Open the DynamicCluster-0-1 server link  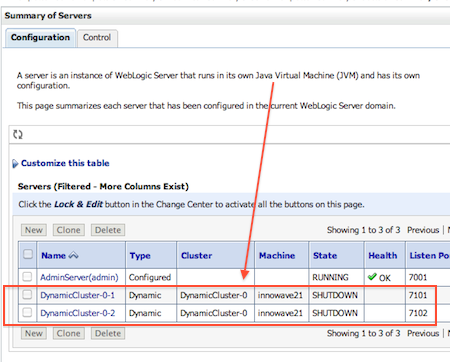point(77,295)
